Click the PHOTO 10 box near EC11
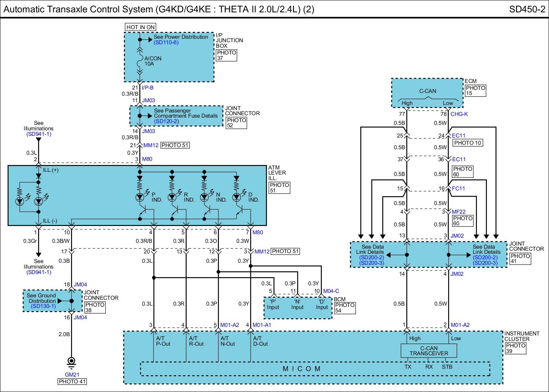The width and height of the screenshot is (549, 392). click(468, 143)
